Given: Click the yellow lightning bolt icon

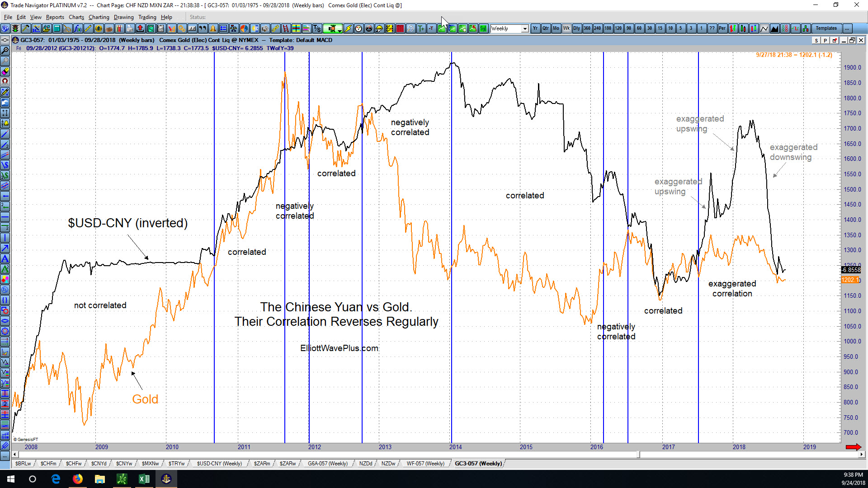Looking at the screenshot, I should pyautogui.click(x=348, y=28).
